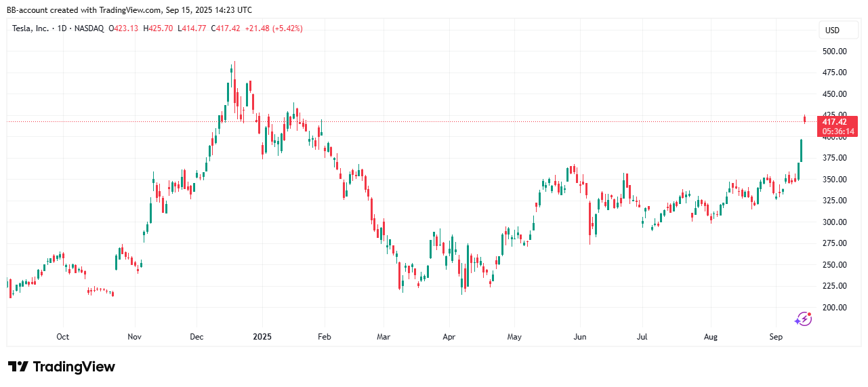The height and width of the screenshot is (387, 868).
Task: Click the close value C417.42
Action: pyautogui.click(x=226, y=28)
